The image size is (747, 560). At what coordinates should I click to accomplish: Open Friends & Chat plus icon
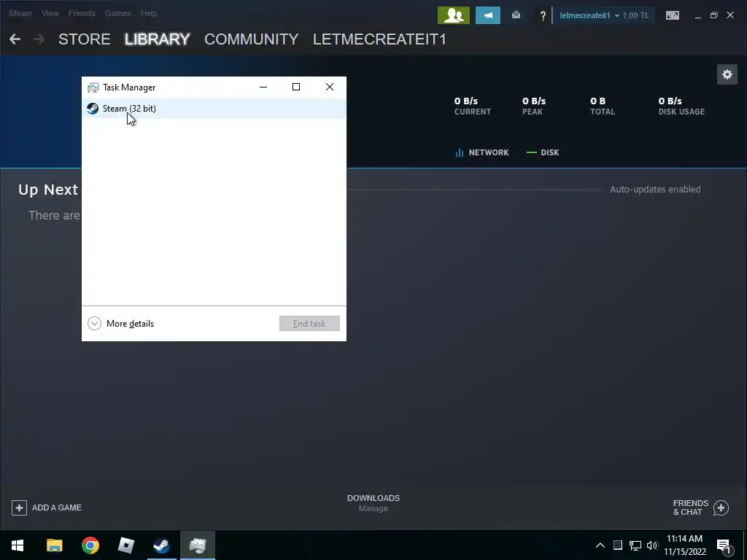click(x=721, y=507)
